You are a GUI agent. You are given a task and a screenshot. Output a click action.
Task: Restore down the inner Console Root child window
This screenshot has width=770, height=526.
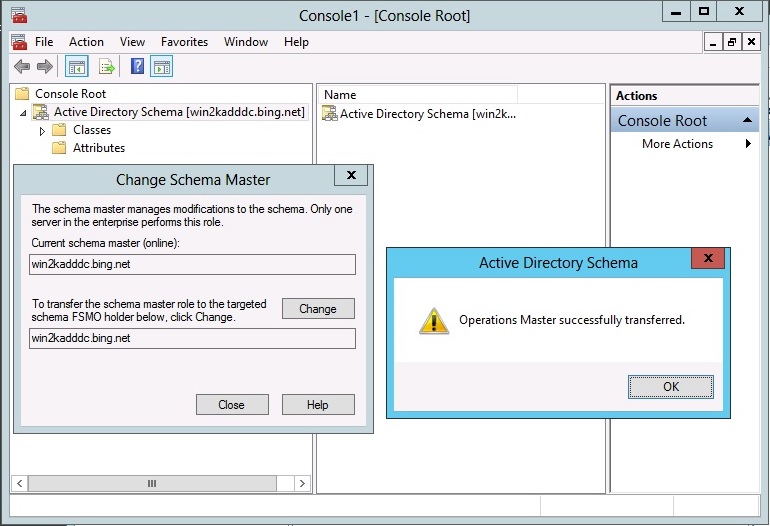pyautogui.click(x=732, y=42)
